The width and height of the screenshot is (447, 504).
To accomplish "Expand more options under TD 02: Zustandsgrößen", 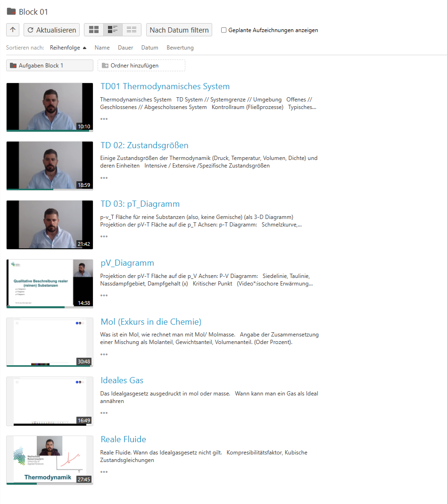I will [x=104, y=178].
